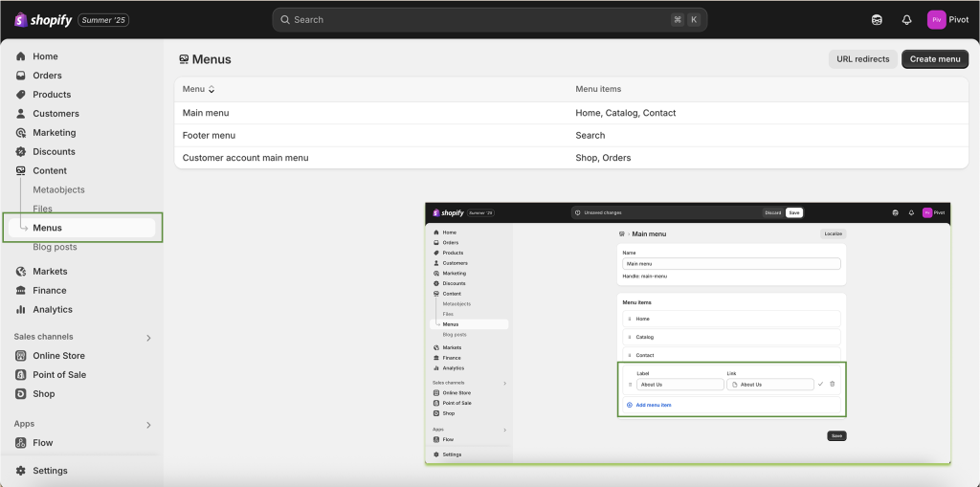Screen dimensions: 980x487
Task: Select Menus in the Content submenu
Action: 81,228
